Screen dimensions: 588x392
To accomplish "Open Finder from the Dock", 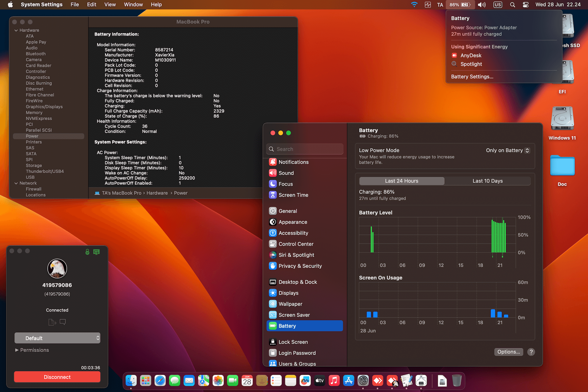I will 131,381.
